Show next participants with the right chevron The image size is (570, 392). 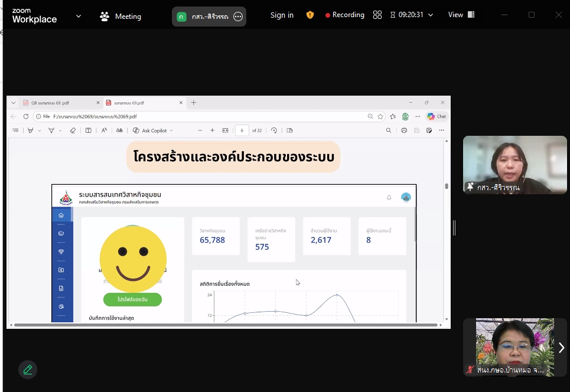pos(561,348)
